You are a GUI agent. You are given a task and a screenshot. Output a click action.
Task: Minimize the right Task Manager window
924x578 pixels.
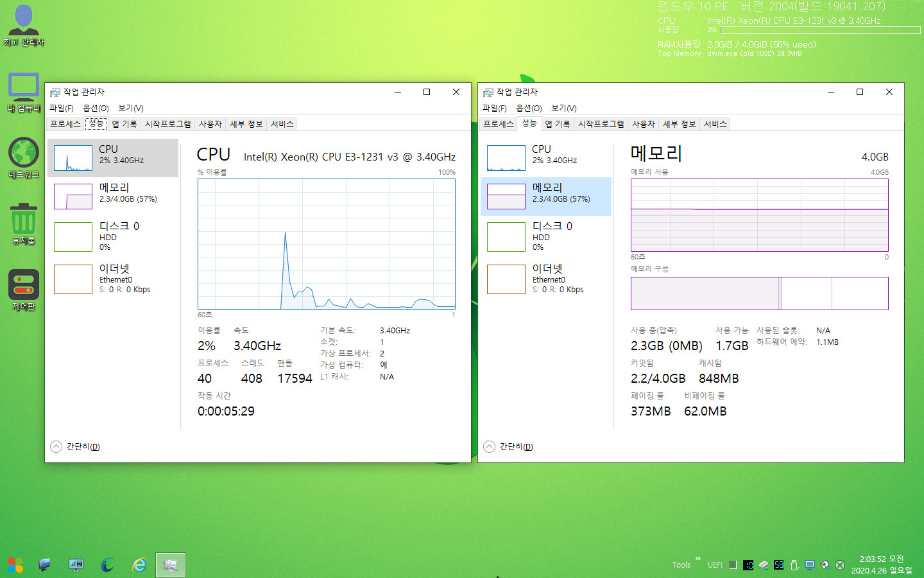pos(830,92)
